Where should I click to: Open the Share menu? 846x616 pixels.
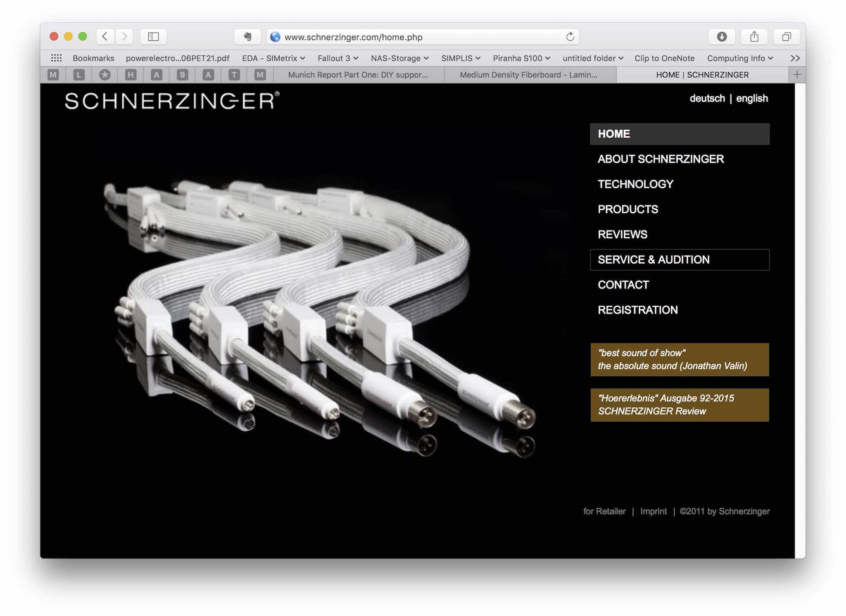(x=754, y=36)
